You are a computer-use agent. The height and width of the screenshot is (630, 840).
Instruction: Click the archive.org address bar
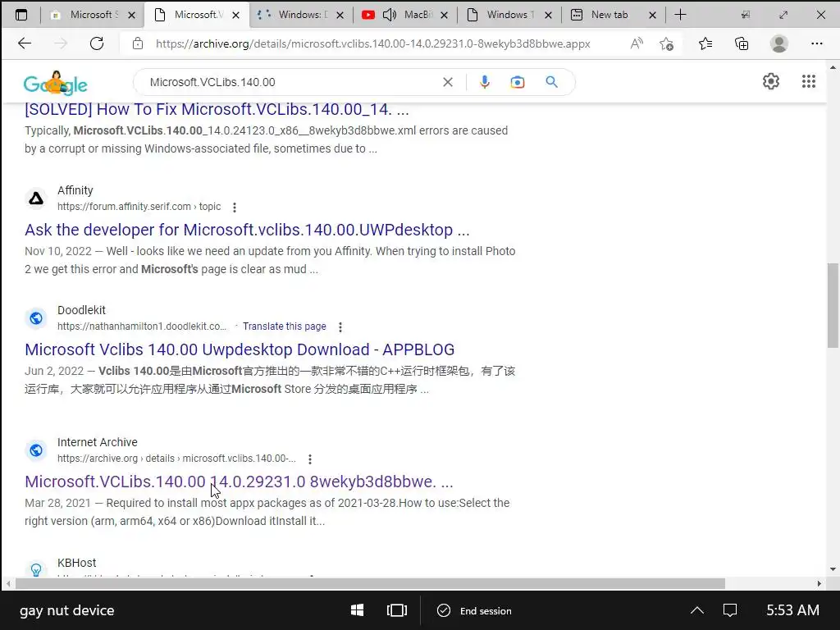[373, 44]
